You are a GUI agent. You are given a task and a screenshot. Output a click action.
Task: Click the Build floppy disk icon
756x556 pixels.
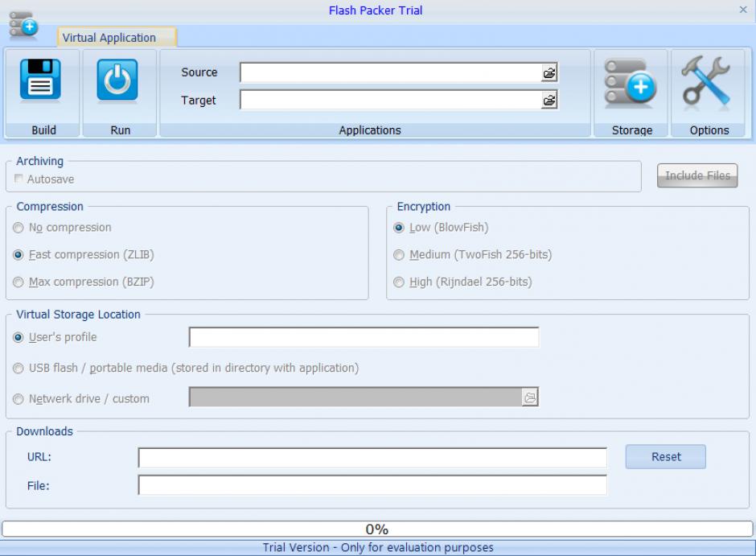coord(40,79)
